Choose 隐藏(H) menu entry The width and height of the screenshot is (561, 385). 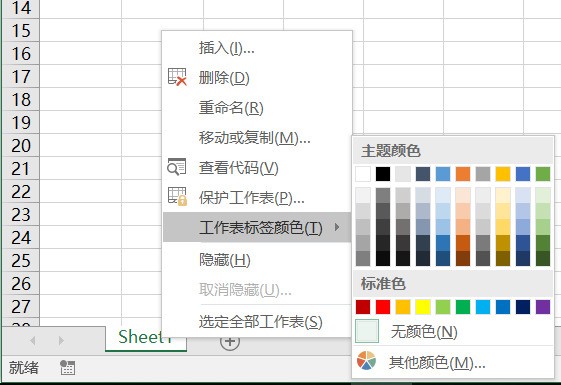257,259
